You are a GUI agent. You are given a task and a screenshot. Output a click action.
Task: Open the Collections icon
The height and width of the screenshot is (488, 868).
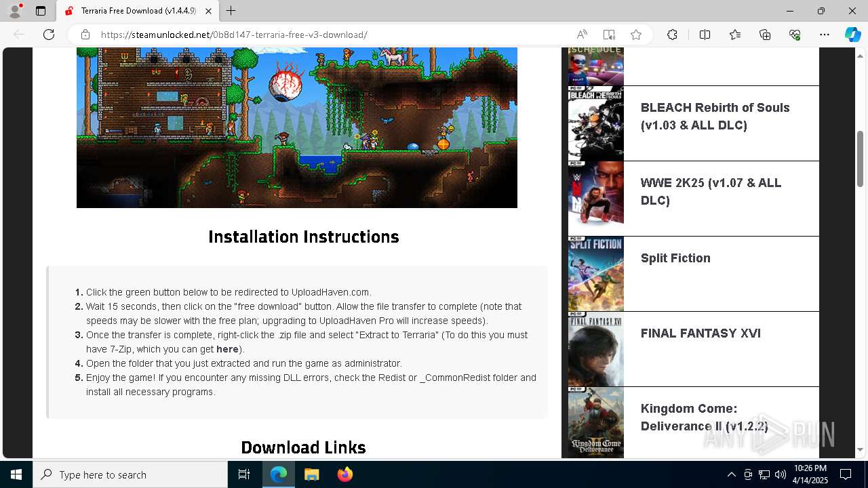coord(765,35)
